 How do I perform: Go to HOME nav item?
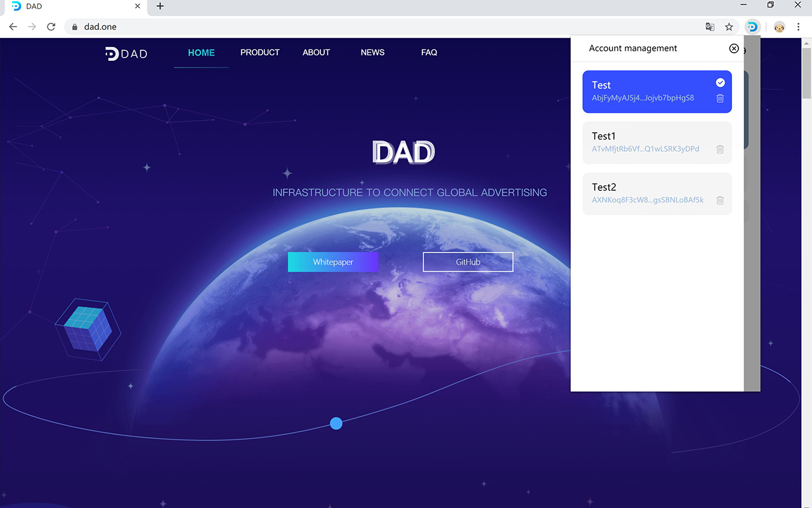click(x=201, y=53)
